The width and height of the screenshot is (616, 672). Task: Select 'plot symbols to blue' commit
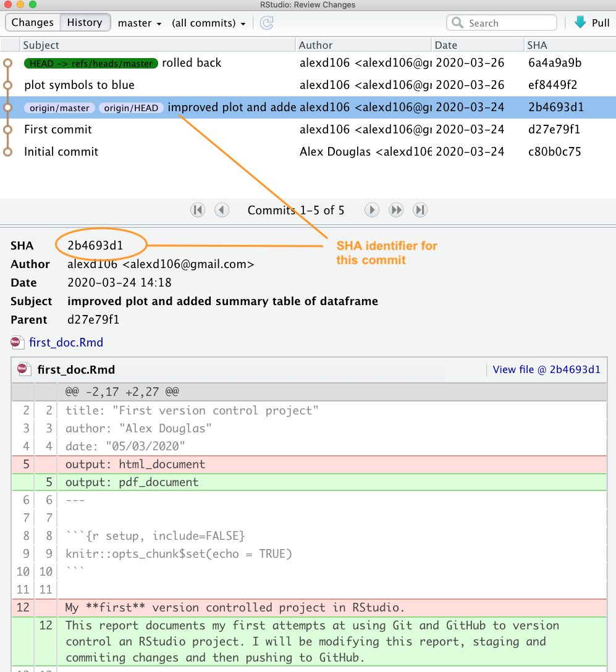point(79,85)
